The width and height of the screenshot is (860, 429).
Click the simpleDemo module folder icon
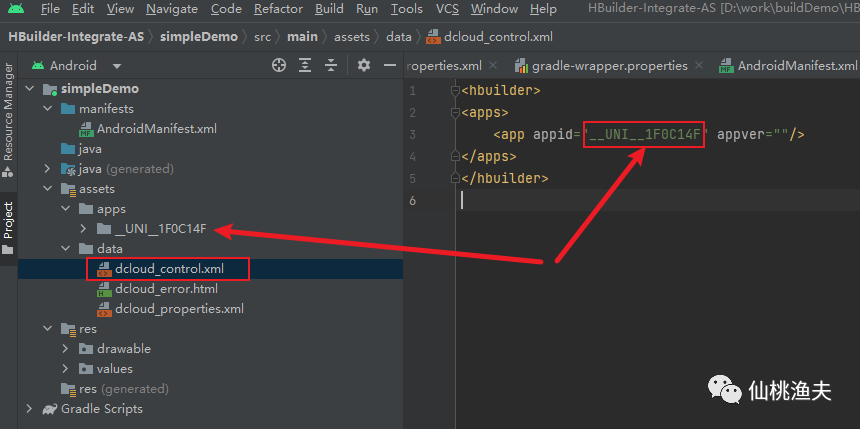[50, 89]
